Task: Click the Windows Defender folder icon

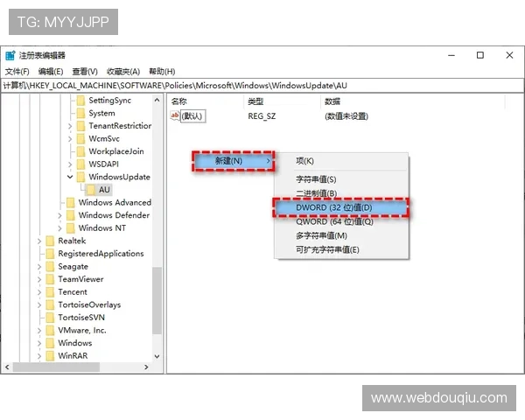Action: [71, 215]
